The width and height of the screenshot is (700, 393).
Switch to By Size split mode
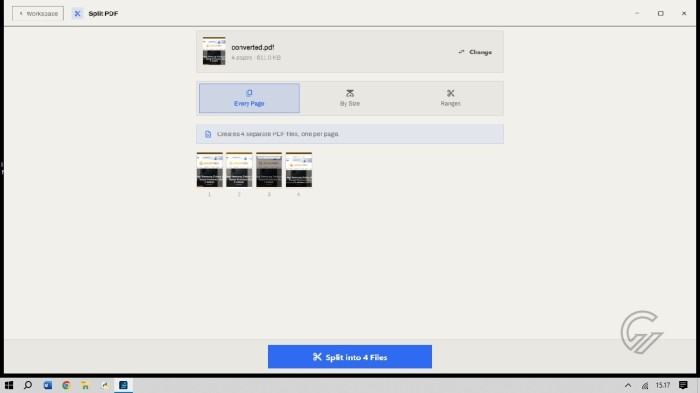(350, 98)
